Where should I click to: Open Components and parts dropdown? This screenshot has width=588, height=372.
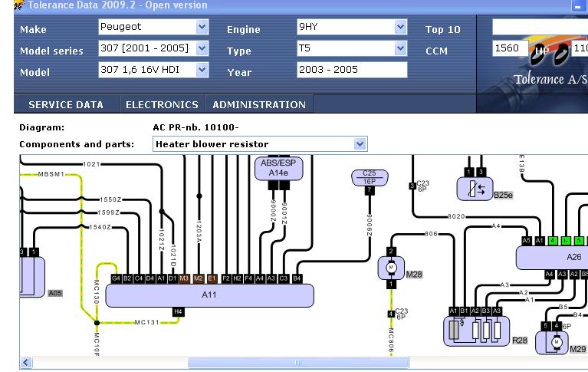260,144
